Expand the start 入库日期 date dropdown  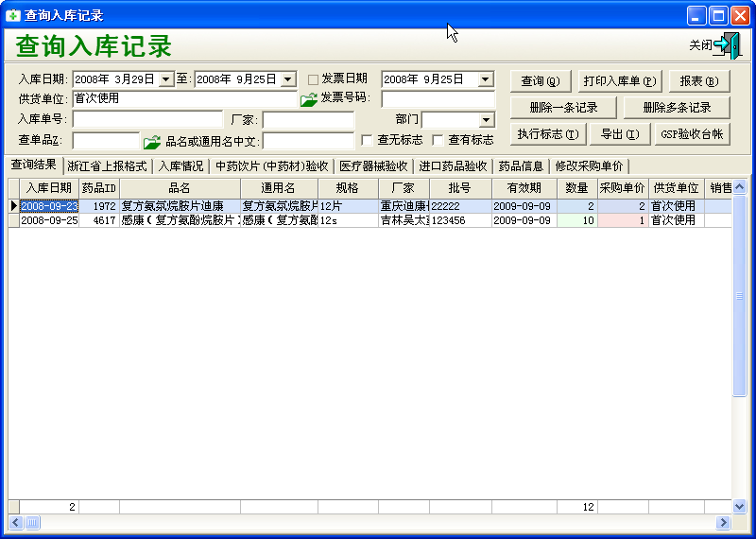[x=166, y=79]
